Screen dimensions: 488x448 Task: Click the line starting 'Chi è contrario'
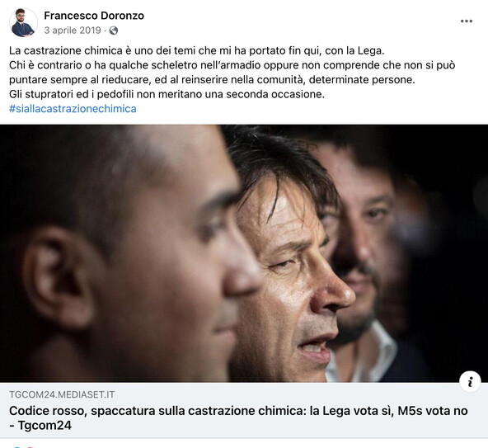(x=232, y=65)
